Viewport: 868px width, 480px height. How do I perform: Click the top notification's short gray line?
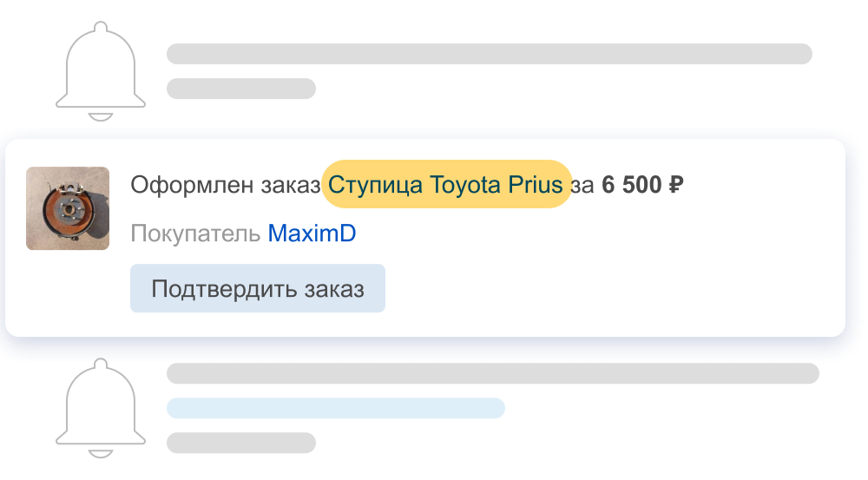[240, 89]
